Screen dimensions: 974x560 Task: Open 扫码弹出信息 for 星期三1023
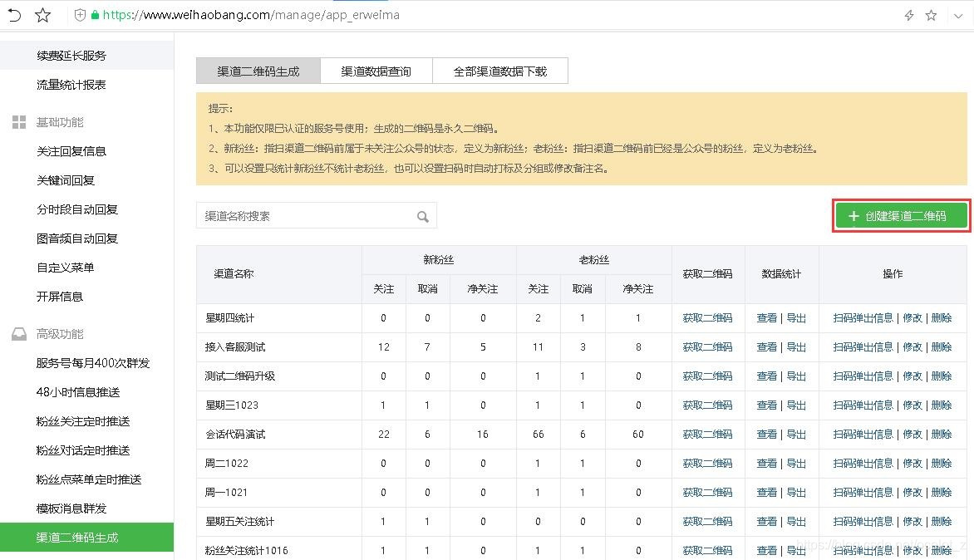coord(863,405)
